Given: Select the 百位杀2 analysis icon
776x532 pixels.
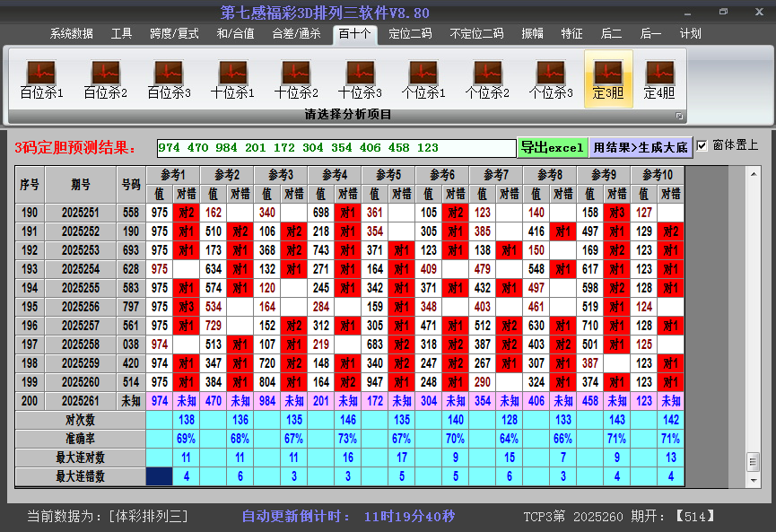Looking at the screenshot, I should pos(105,79).
